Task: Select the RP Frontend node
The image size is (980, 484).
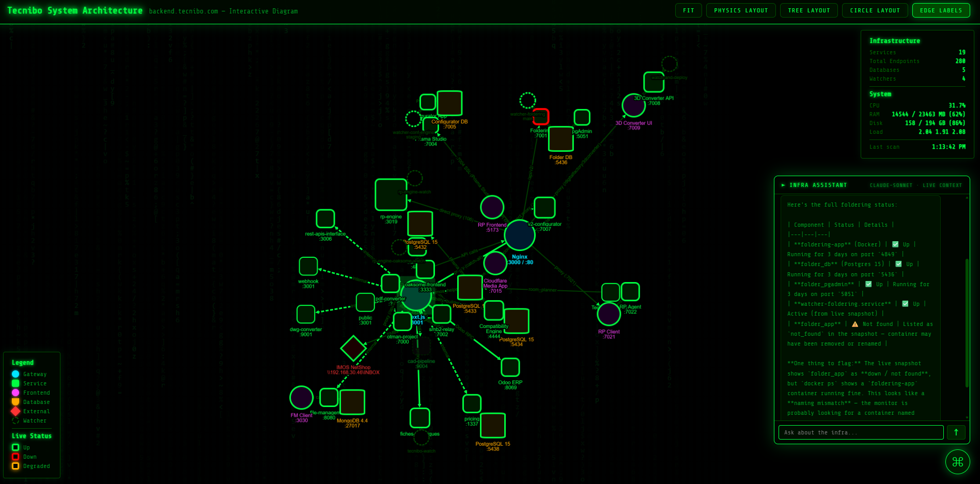Action: (x=492, y=208)
